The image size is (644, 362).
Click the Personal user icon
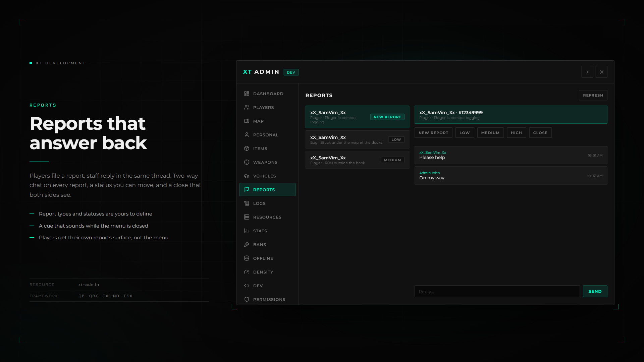(x=247, y=135)
